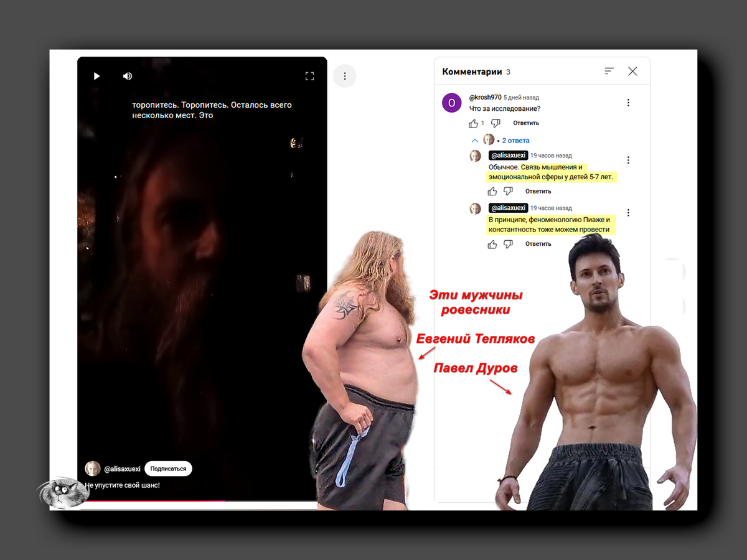Dislike the reply starting with "Обычное"
747x560 pixels.
coord(508,191)
